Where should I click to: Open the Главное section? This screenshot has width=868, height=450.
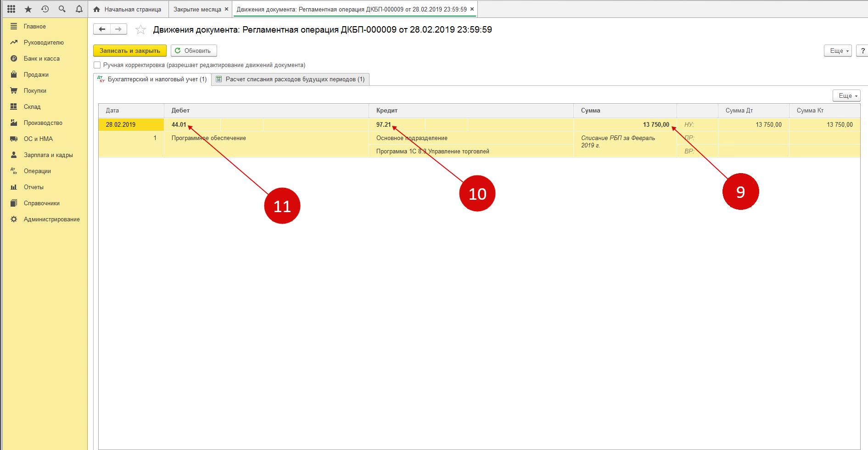point(35,26)
